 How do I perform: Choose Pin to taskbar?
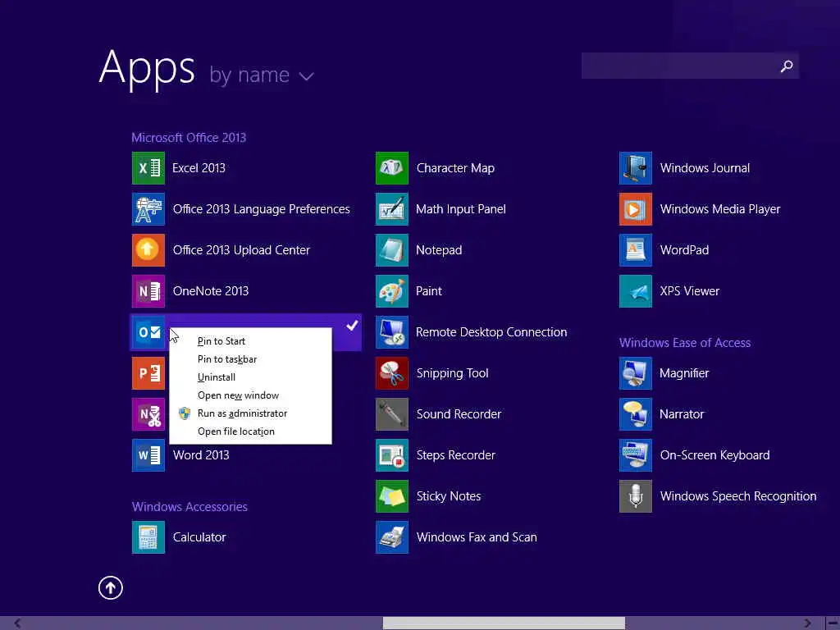pos(227,359)
